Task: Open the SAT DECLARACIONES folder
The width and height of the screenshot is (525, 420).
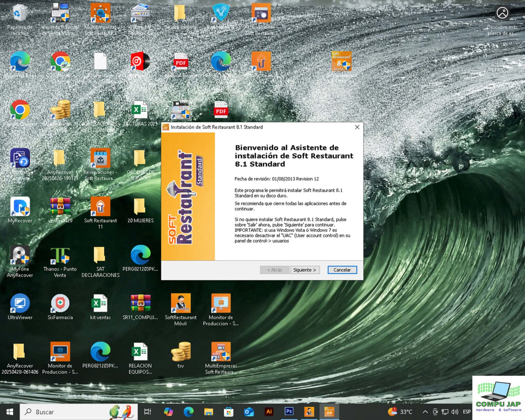Action: pyautogui.click(x=100, y=256)
